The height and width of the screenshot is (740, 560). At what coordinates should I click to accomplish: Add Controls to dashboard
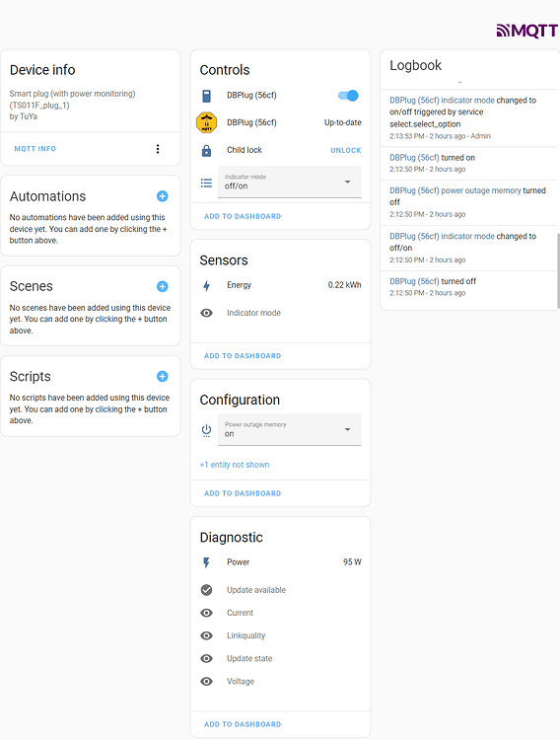tap(243, 216)
